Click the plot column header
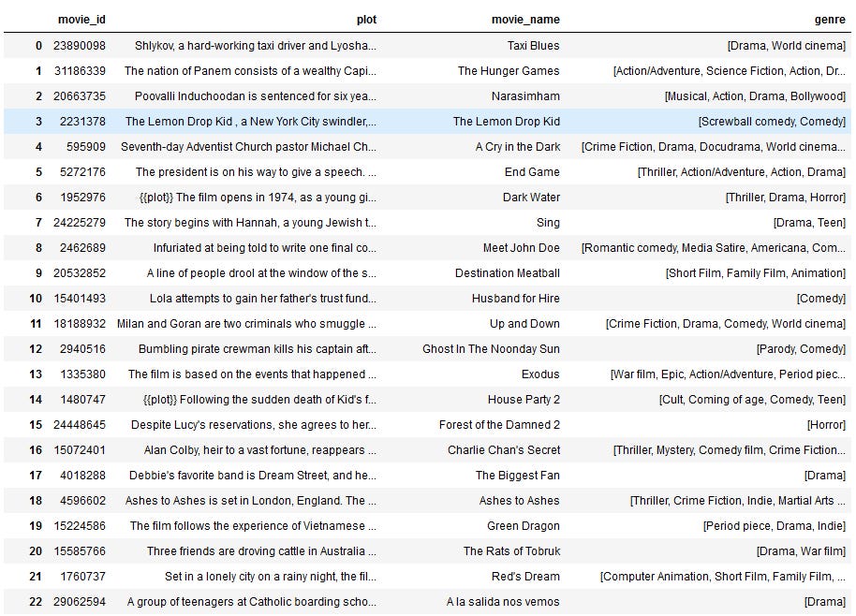Screen dimensions: 856x616 366,20
